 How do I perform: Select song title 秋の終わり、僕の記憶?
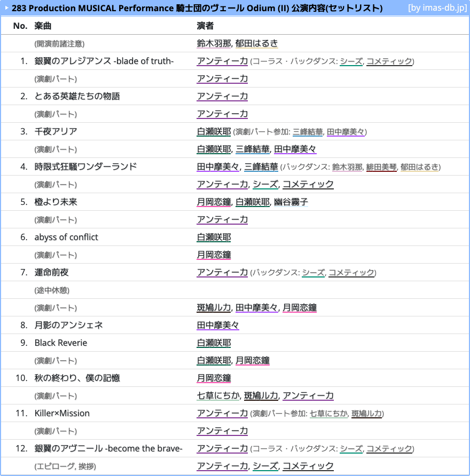(x=77, y=378)
